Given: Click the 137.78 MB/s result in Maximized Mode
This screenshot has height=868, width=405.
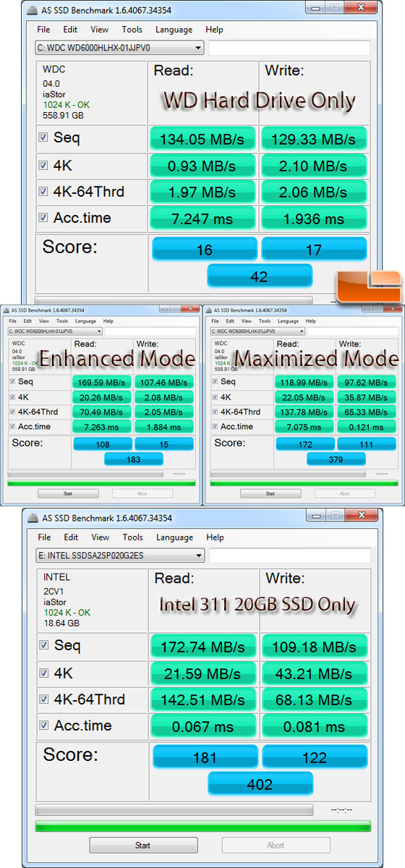Looking at the screenshot, I should pyautogui.click(x=304, y=412).
